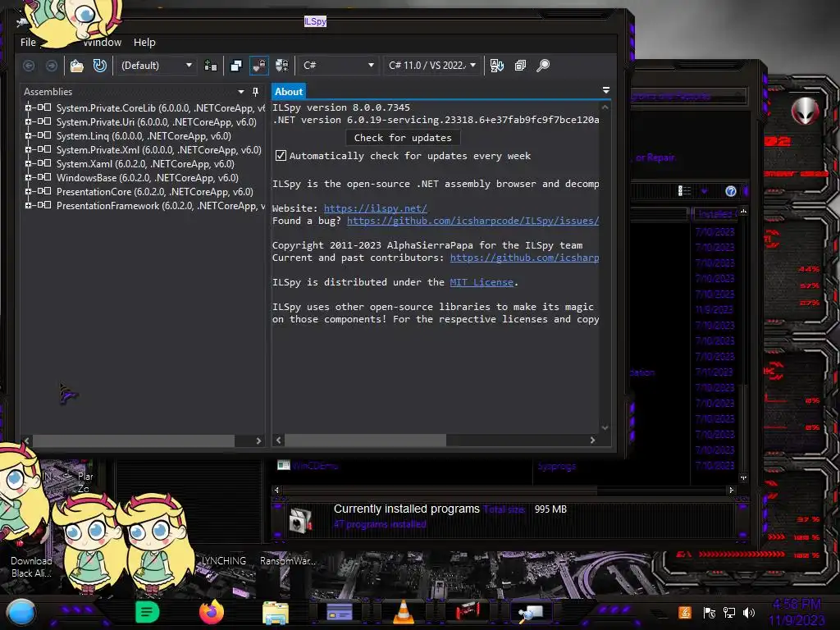The image size is (840, 630).
Task: Reload all assemblies with the refresh icon
Action: pyautogui.click(x=99, y=66)
